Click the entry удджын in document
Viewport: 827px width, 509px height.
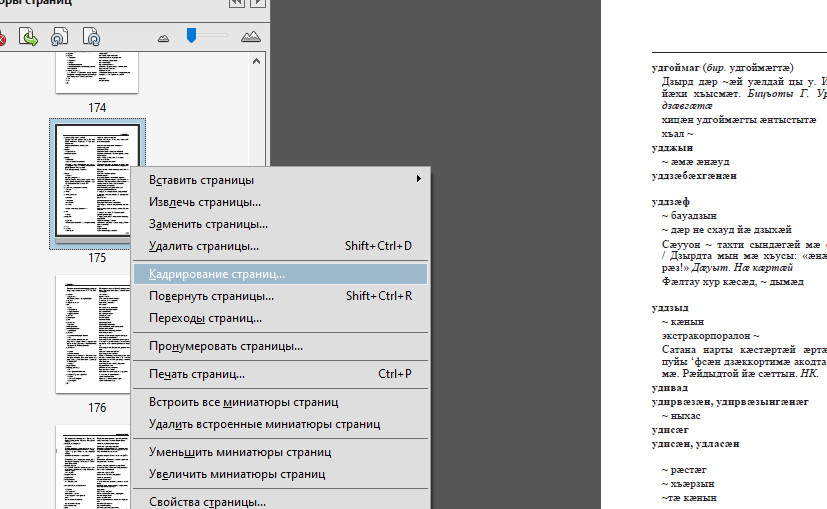pos(672,148)
